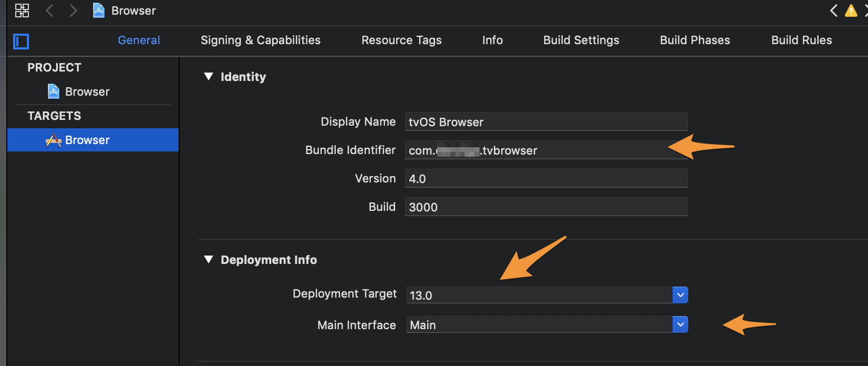The height and width of the screenshot is (366, 868).
Task: Switch to the Build Settings tab
Action: pyautogui.click(x=581, y=40)
